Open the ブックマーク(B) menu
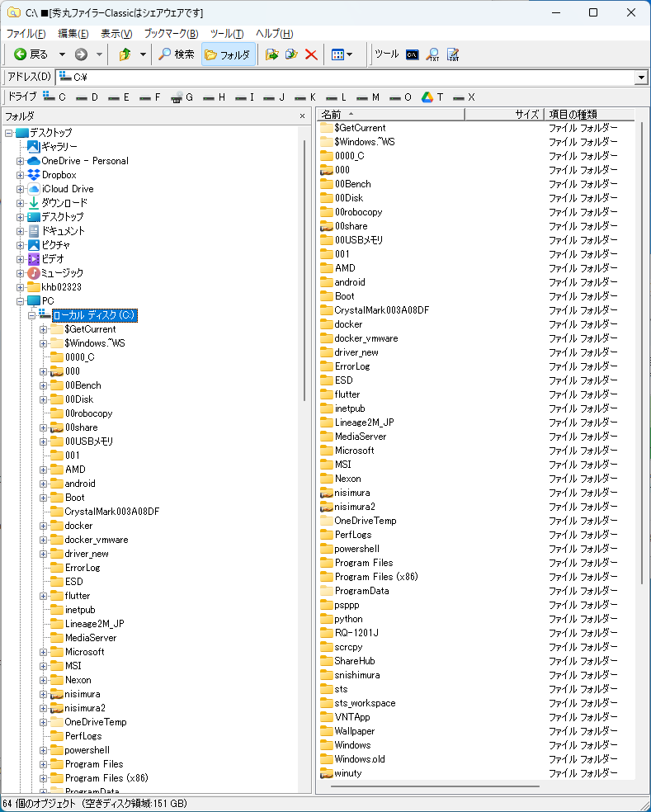 click(x=171, y=34)
